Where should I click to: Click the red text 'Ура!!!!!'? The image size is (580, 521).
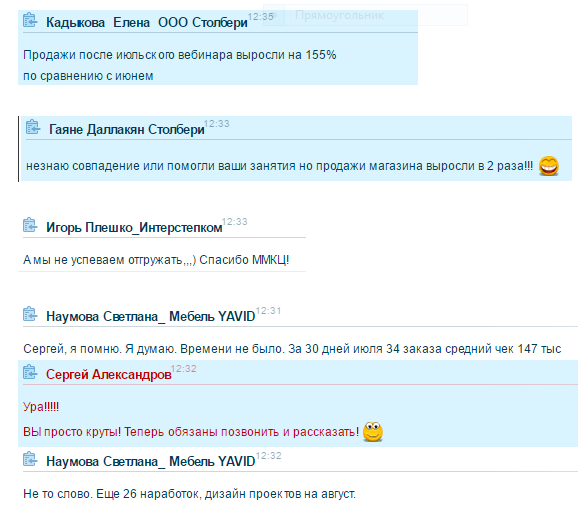pyautogui.click(x=41, y=407)
